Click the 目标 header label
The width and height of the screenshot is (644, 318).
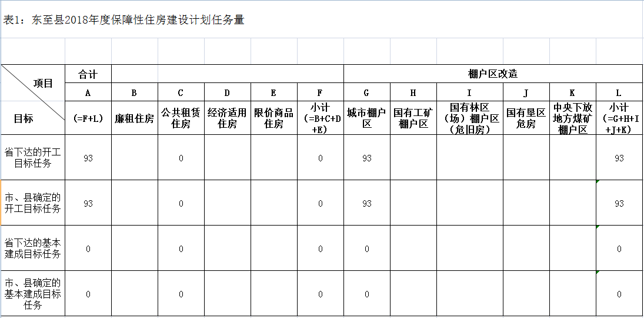coord(24,119)
